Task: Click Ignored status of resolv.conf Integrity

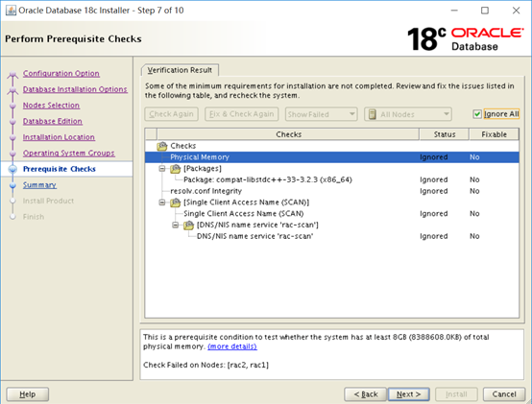Action: 434,191
